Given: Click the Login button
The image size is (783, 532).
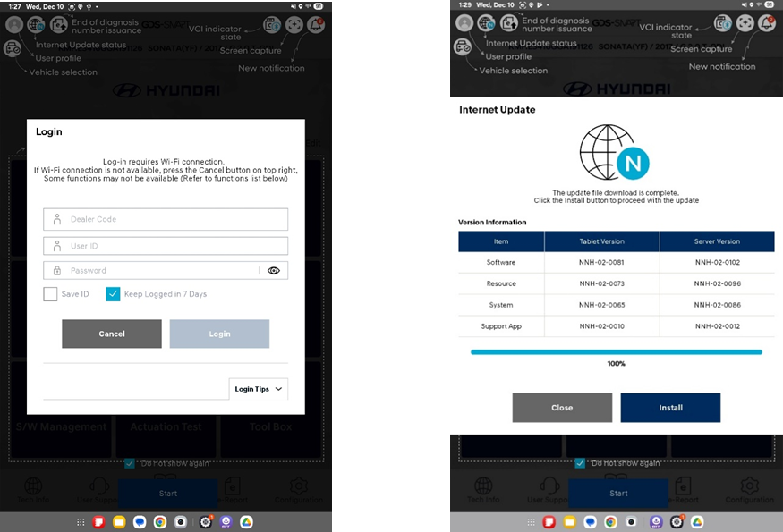Looking at the screenshot, I should [x=220, y=334].
